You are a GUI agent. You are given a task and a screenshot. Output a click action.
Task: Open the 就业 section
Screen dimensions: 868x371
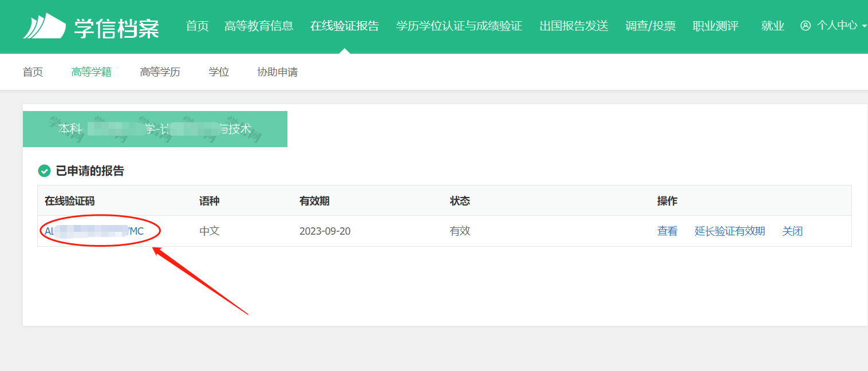(x=772, y=26)
